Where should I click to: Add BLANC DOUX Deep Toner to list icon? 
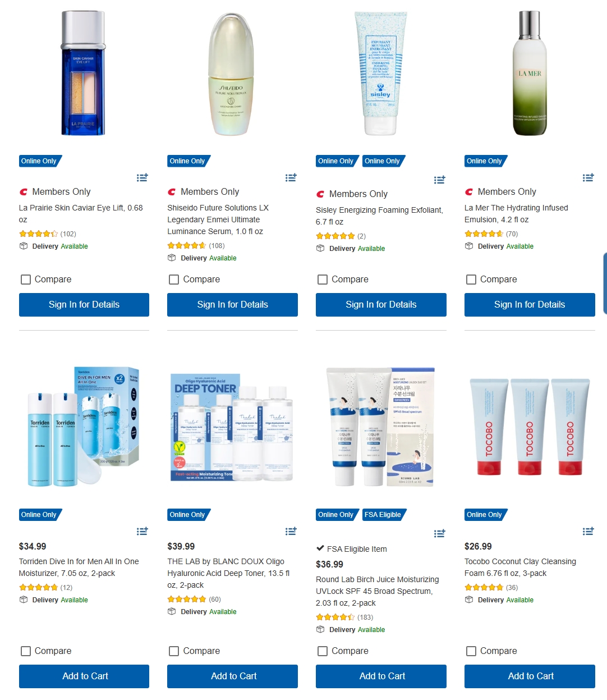(291, 531)
